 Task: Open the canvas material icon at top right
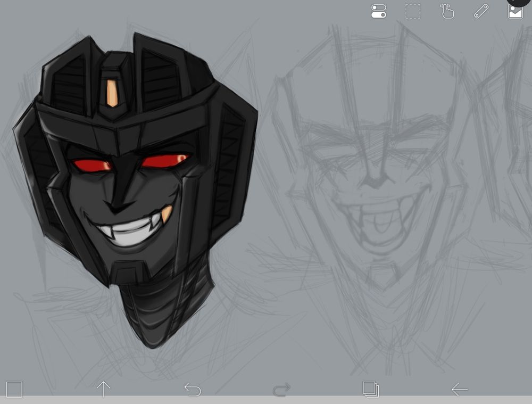point(516,11)
